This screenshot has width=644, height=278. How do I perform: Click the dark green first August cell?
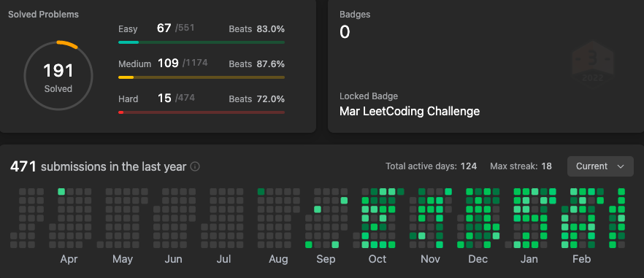coord(261,191)
